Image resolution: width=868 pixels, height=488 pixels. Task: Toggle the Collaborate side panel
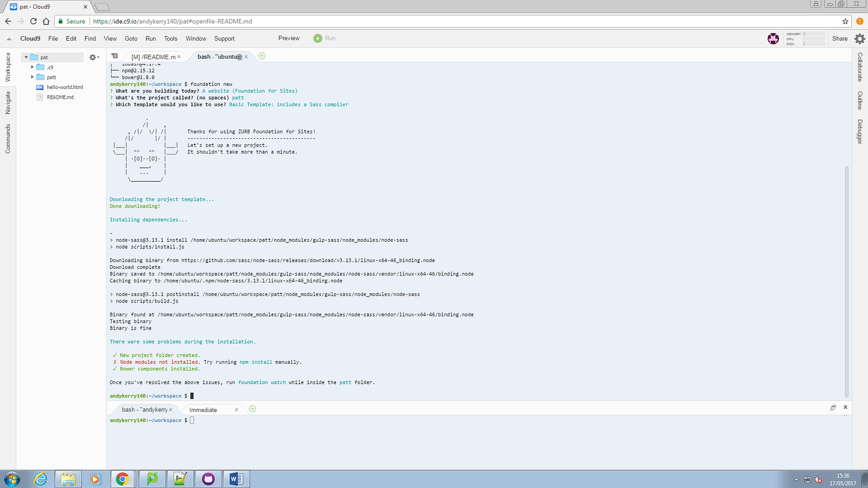point(860,67)
